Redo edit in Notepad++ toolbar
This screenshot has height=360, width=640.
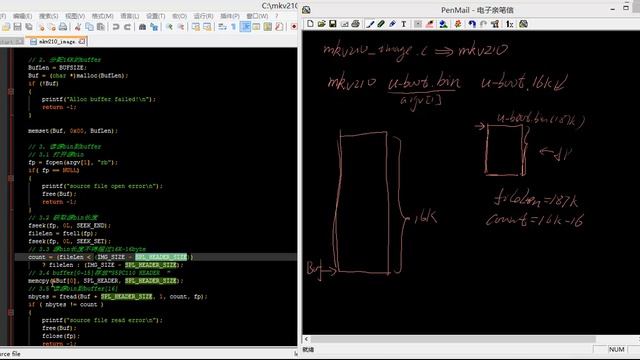(127, 27)
